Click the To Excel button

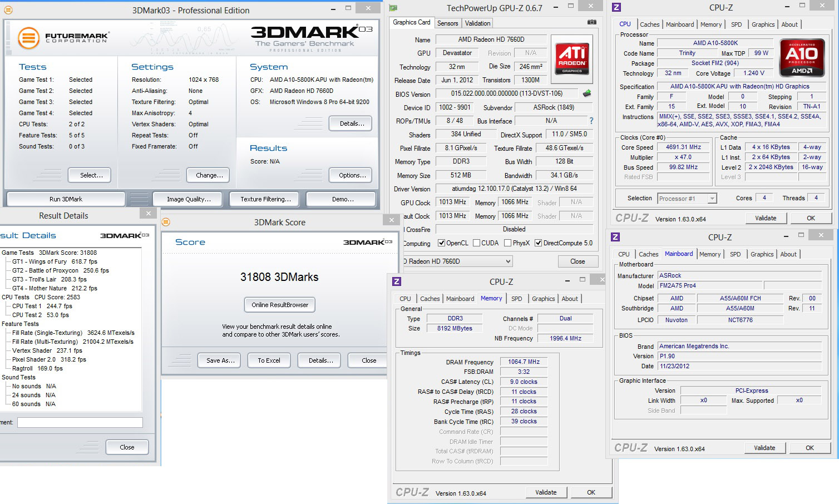(269, 360)
